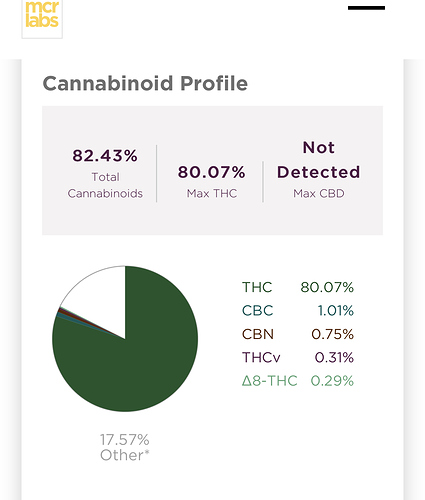Select the 80.07% Max THC stat
This screenshot has height=500, width=425.
pyautogui.click(x=212, y=181)
